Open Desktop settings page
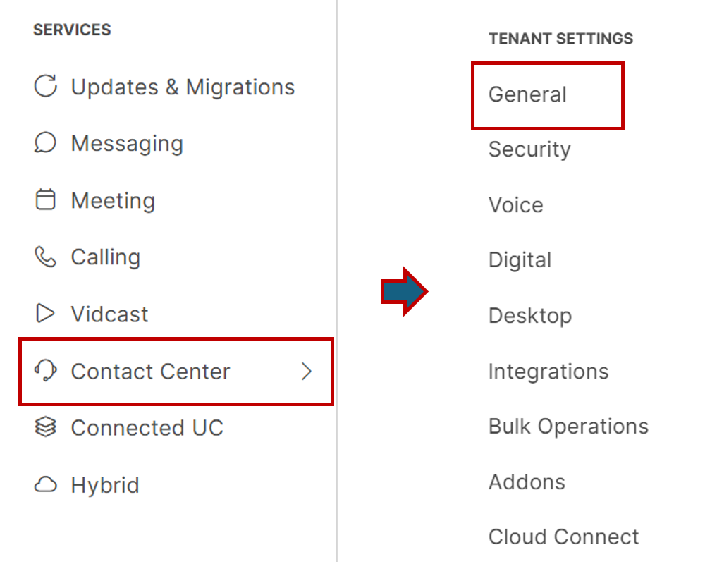 (530, 316)
